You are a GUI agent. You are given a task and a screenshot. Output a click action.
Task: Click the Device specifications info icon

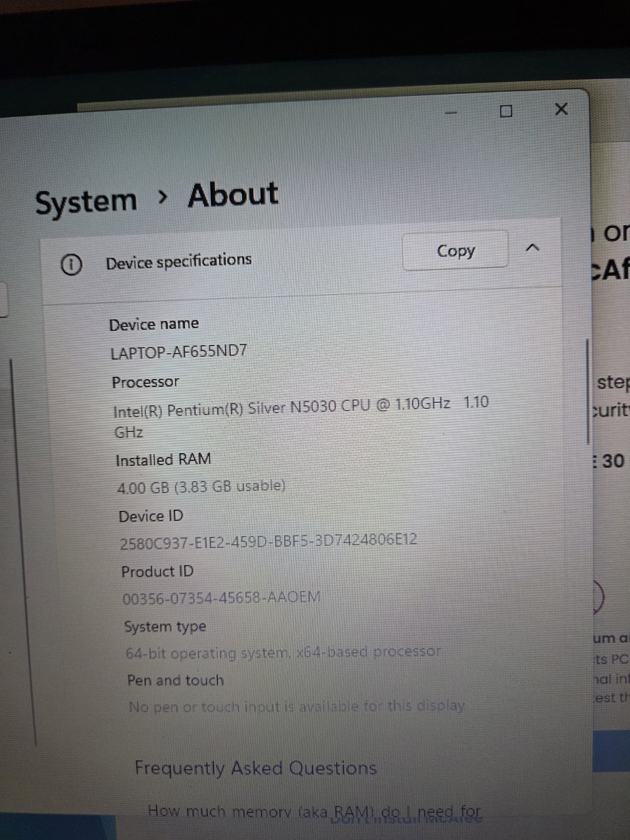[x=71, y=265]
